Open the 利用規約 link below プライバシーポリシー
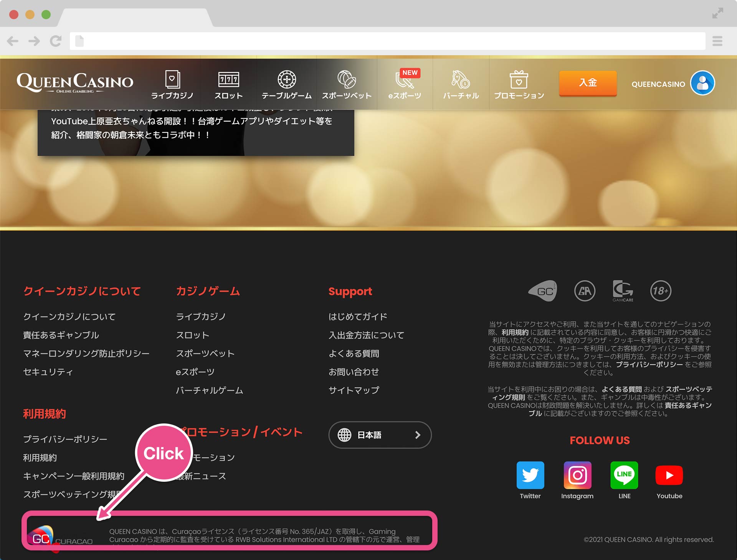Screen dimensions: 737x560 click(x=40, y=458)
